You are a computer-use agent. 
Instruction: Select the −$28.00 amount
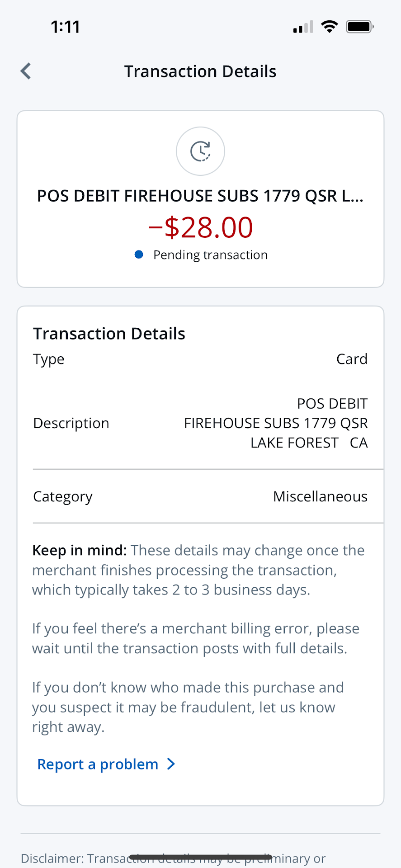pyautogui.click(x=200, y=227)
